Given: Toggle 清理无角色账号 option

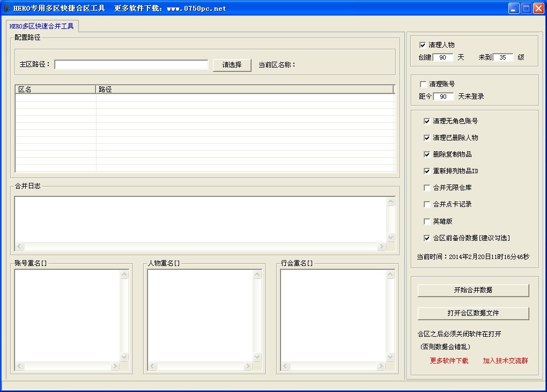Looking at the screenshot, I should 427,121.
